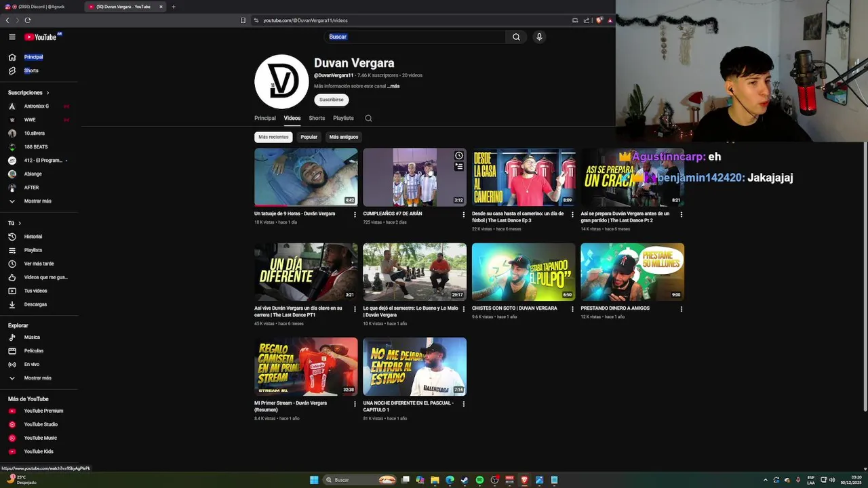This screenshot has height=488, width=868.
Task: Filter by Más antiguos chip
Action: pos(344,137)
